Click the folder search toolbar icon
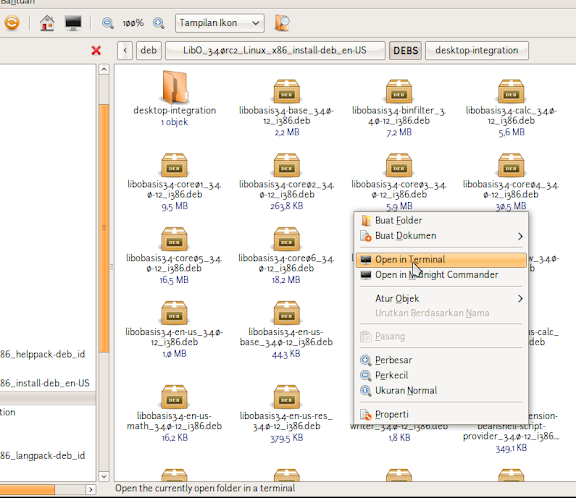Screen dimensions: 576x498 pos(282,23)
